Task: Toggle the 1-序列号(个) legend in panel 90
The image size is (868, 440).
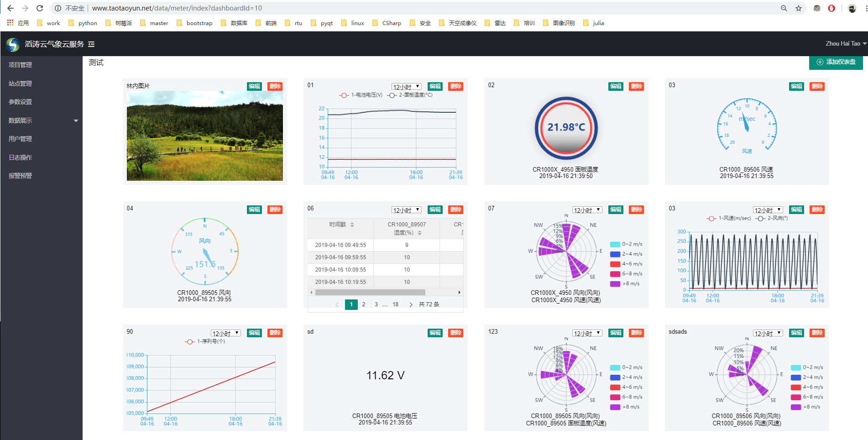Action: tap(205, 341)
